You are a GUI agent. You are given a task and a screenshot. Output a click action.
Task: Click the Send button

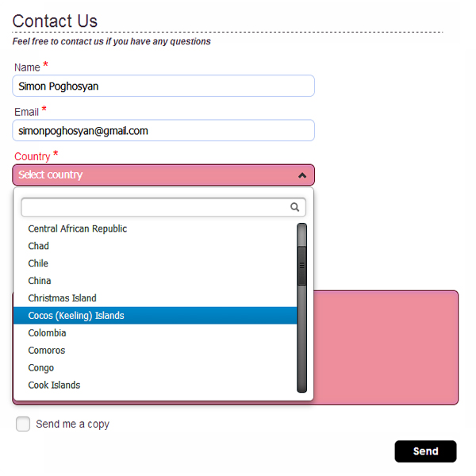[x=425, y=451]
